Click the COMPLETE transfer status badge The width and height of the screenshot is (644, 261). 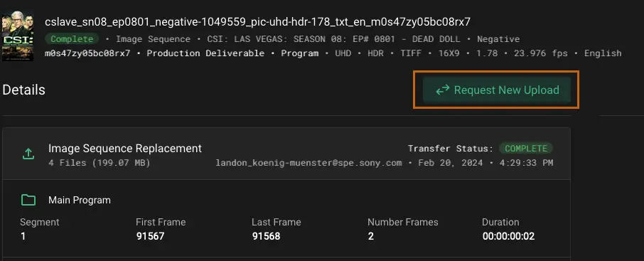coord(526,149)
